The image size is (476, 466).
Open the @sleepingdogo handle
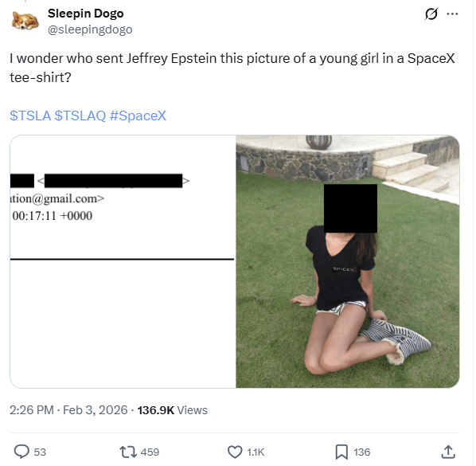[x=90, y=29]
